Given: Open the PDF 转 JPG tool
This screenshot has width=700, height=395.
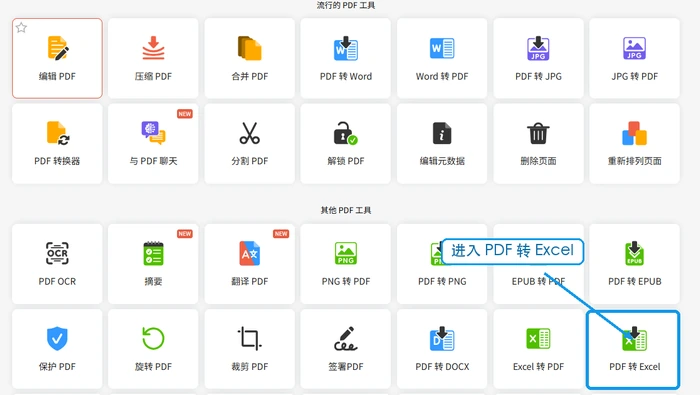Looking at the screenshot, I should (x=538, y=58).
